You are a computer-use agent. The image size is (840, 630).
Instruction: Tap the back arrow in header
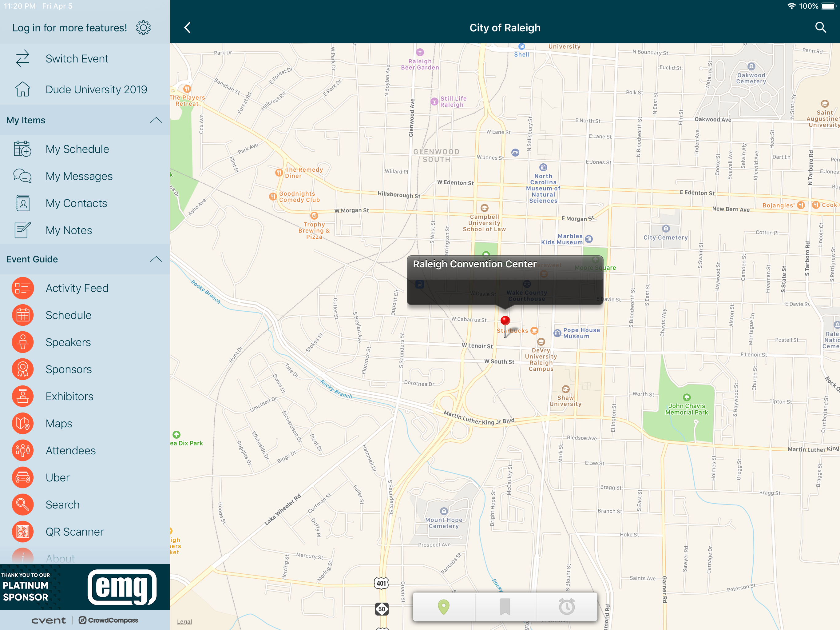188,28
